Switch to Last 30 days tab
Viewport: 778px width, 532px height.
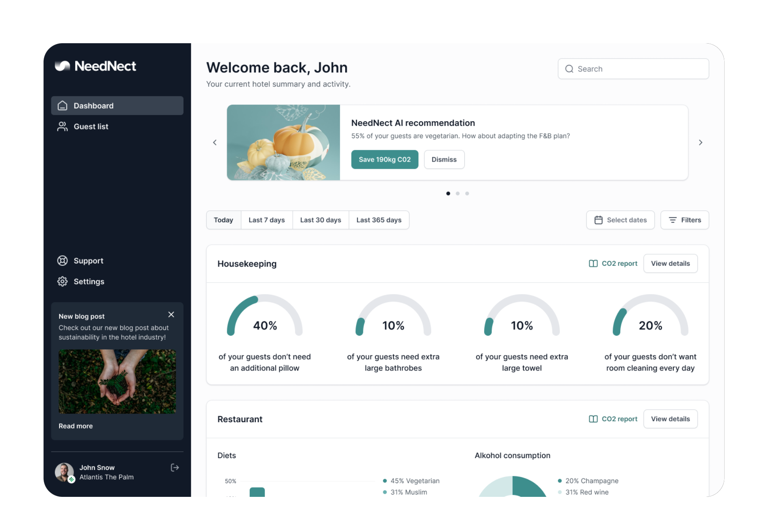(320, 220)
